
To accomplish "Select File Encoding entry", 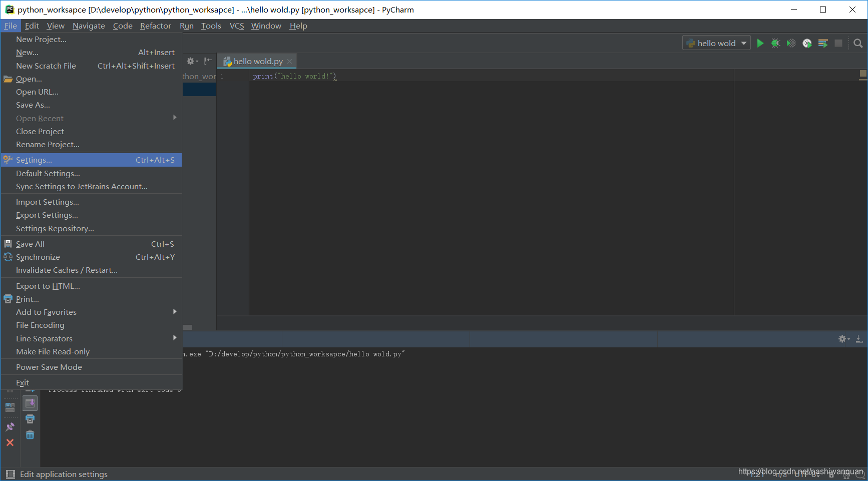I will point(91,325).
